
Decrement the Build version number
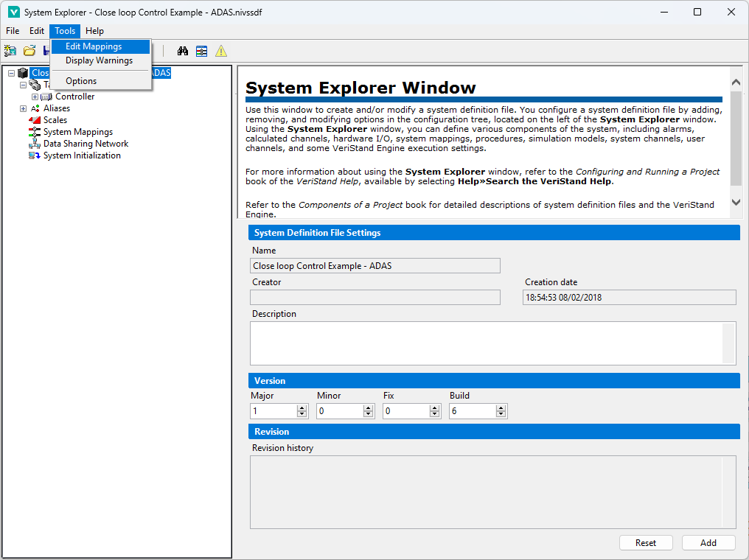[x=501, y=414]
